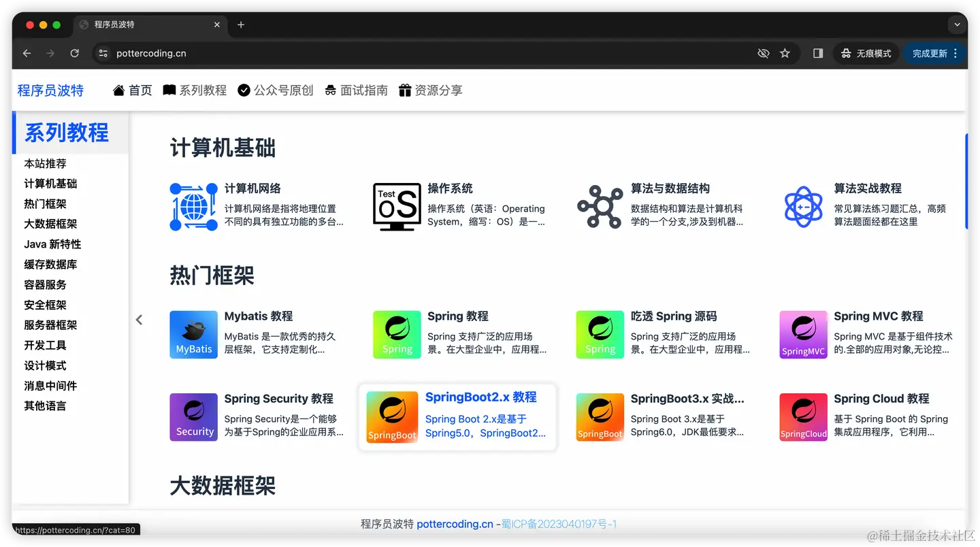
Task: Reload the page with the refresh icon
Action: click(x=75, y=53)
